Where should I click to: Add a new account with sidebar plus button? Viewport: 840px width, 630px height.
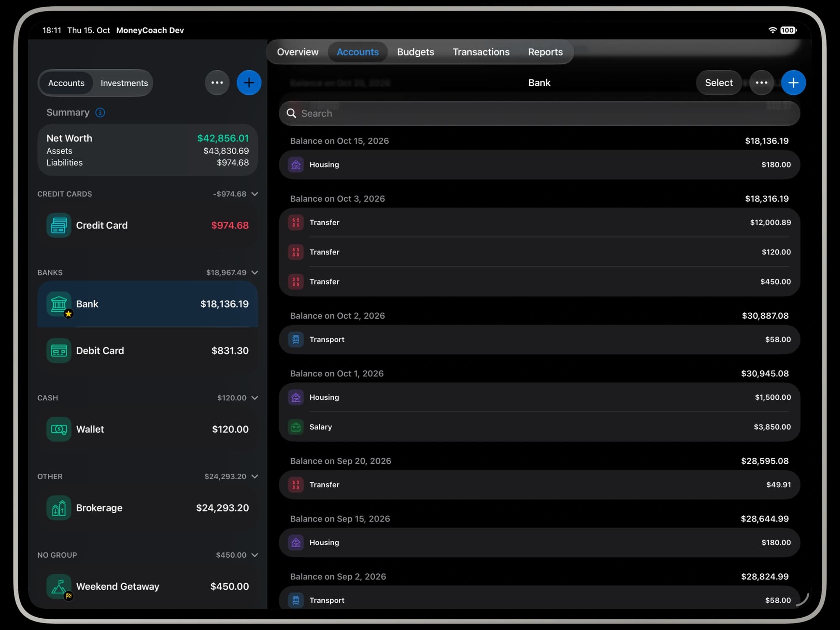pyautogui.click(x=249, y=83)
